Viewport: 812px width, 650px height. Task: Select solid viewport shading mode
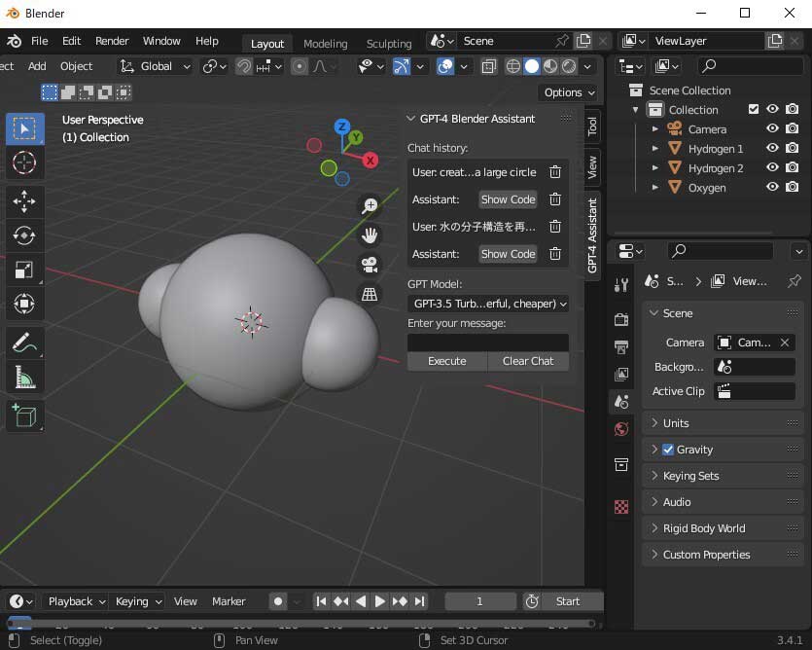[531, 66]
